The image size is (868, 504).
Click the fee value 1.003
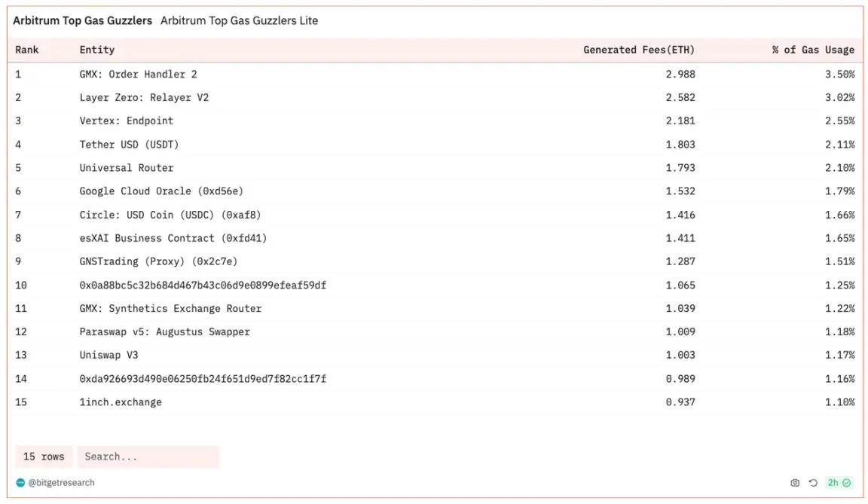(x=680, y=355)
